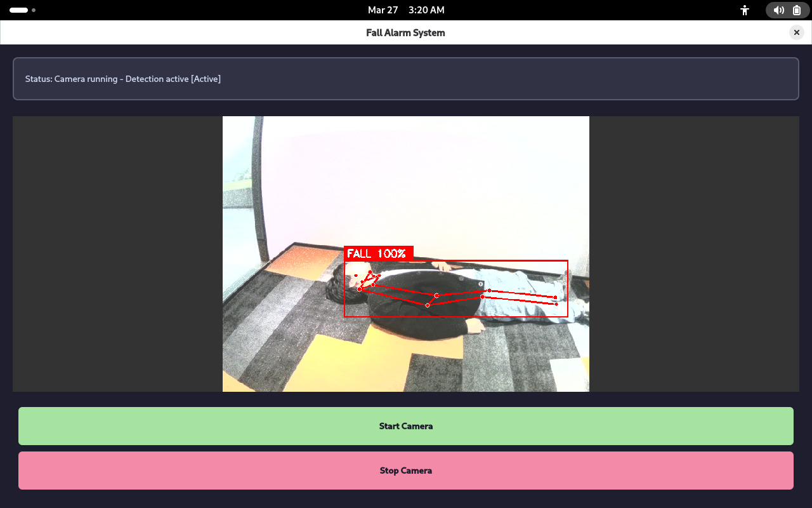
Task: Close the Fall Alarm System window
Action: [x=796, y=32]
